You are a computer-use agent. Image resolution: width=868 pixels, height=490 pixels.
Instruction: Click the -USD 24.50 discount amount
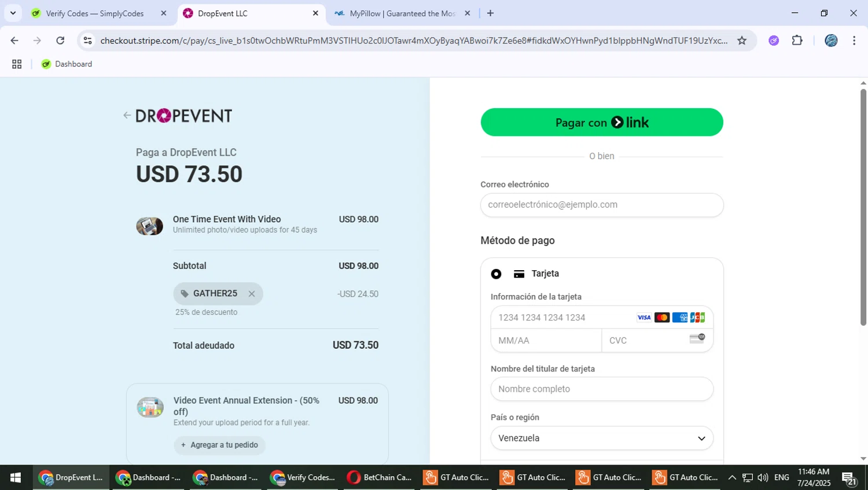pos(358,294)
